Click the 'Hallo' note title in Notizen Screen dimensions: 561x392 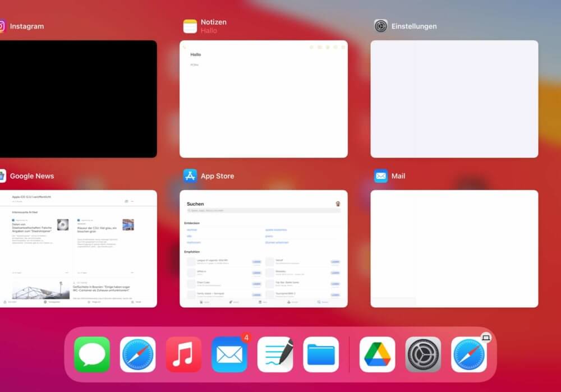[195, 55]
